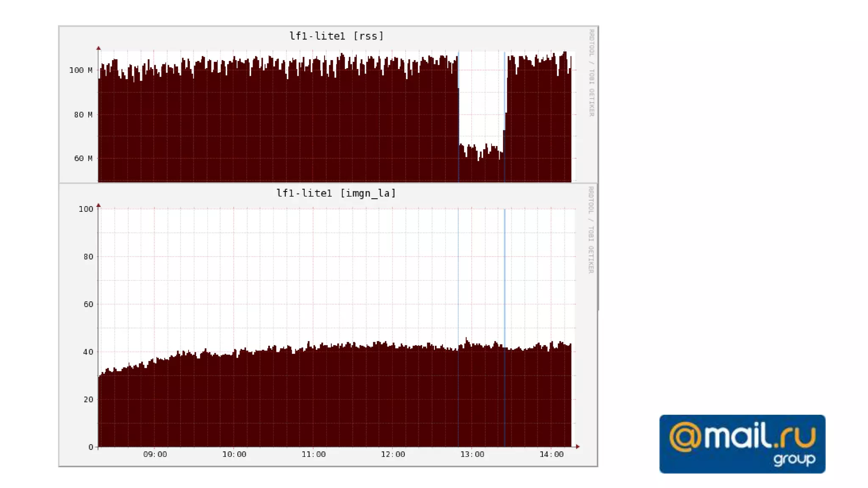Click the red arrow atop imgn_la y-axis
Image resolution: width=868 pixels, height=488 pixels.
98,205
